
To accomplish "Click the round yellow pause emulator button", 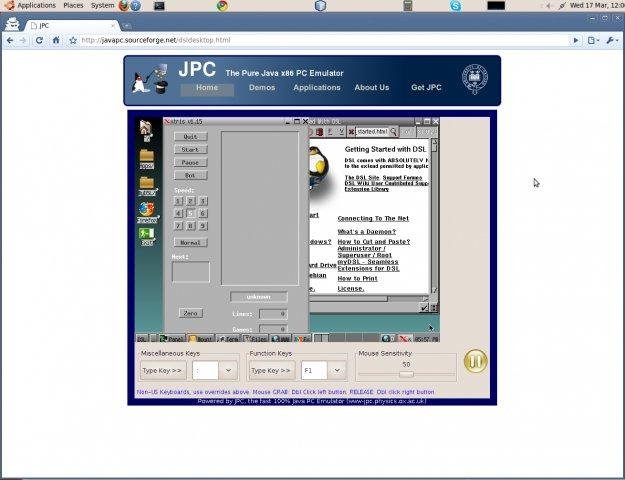I will pos(476,362).
